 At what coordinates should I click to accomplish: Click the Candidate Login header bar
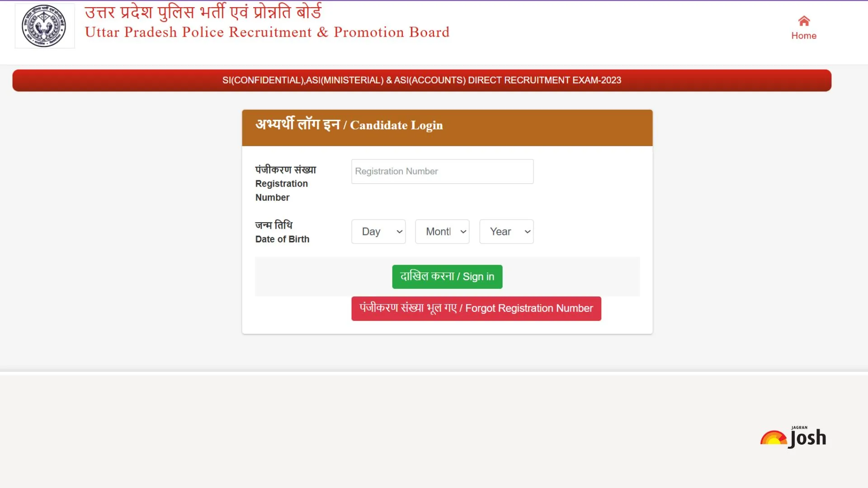click(447, 127)
